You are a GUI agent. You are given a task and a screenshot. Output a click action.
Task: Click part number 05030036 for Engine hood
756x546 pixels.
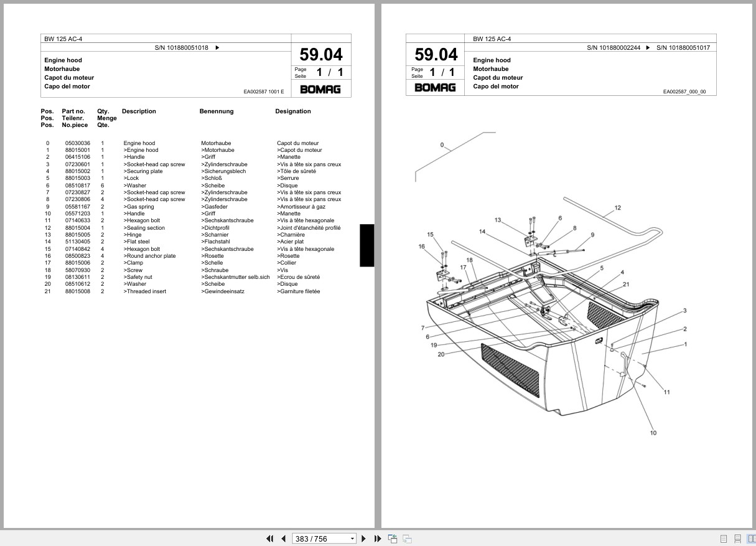(x=78, y=143)
